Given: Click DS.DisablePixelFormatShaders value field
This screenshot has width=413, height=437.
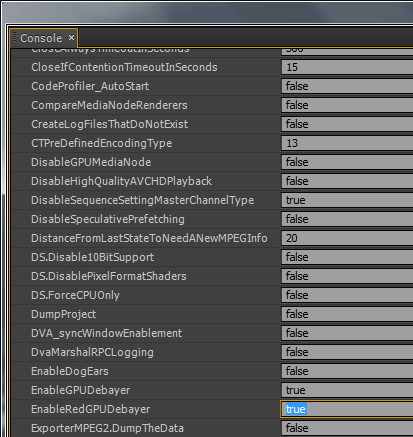Looking at the screenshot, I should click(x=347, y=276).
